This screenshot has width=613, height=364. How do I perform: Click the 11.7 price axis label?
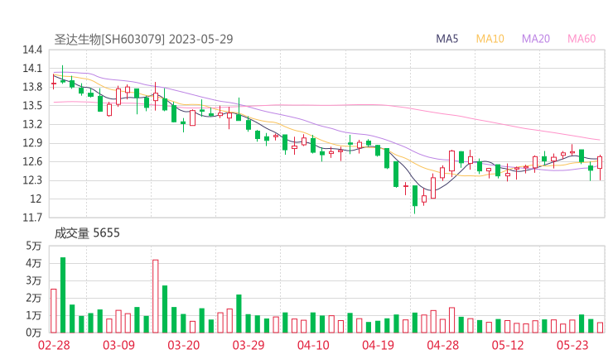click(32, 218)
